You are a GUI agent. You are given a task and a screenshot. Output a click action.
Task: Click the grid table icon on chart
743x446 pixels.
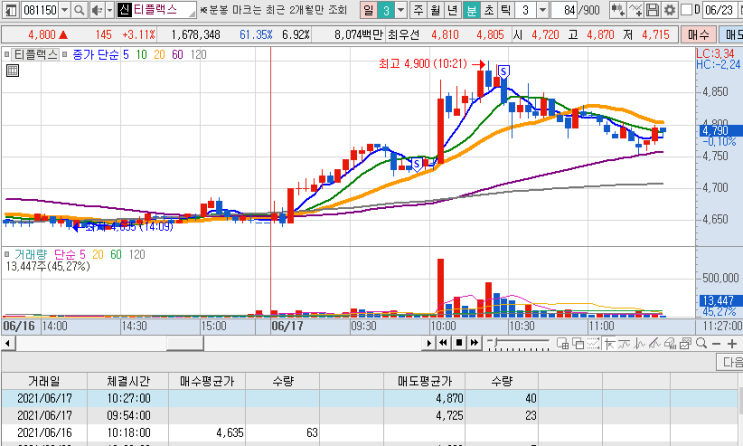point(12,71)
